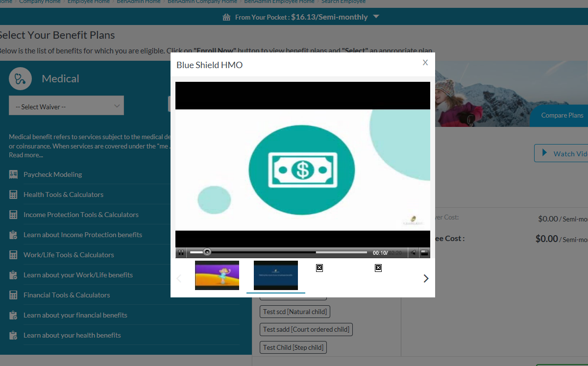
Task: Close the Blue Shield HMO video dialog
Action: (425, 62)
